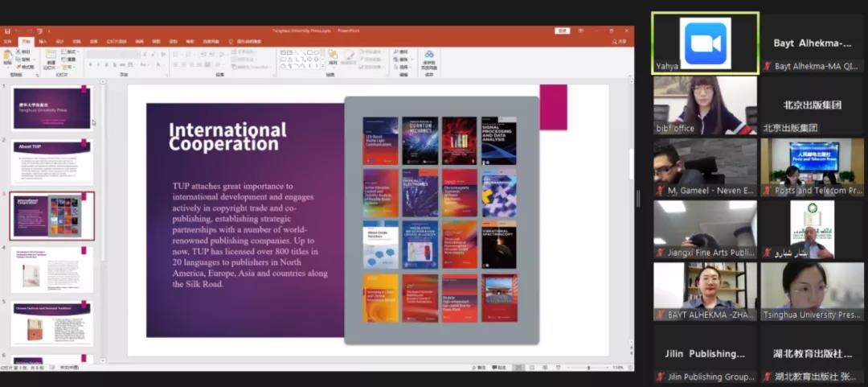
Task: Adjust the zoom slider in status bar
Action: 588,368
